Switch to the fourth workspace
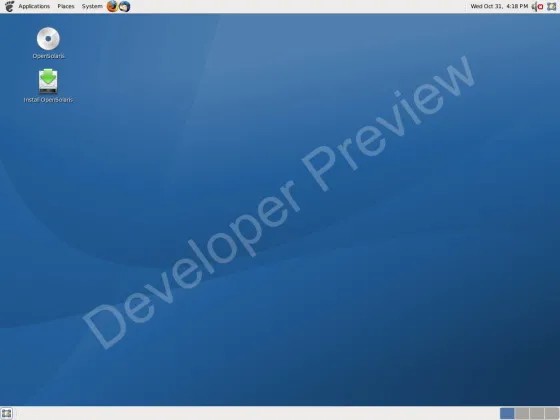This screenshot has width=560, height=420. pyautogui.click(x=552, y=414)
